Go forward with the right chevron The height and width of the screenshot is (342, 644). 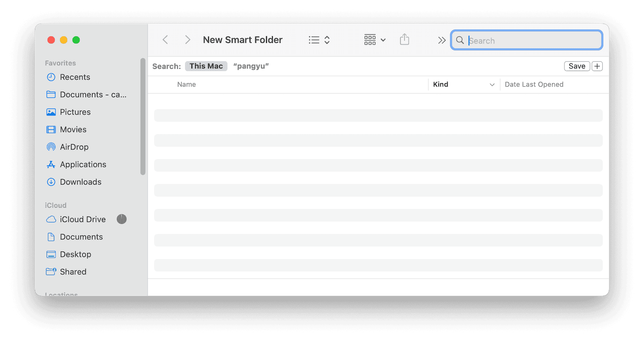pyautogui.click(x=187, y=40)
